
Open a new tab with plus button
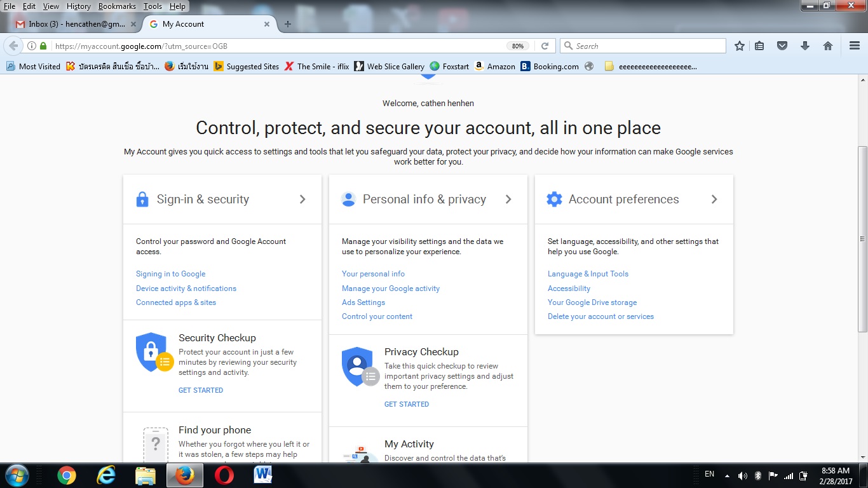pos(287,24)
